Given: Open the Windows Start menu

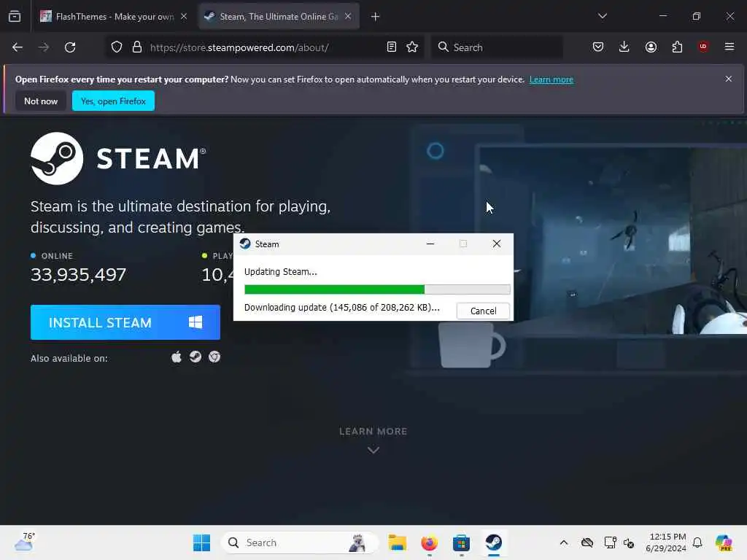Looking at the screenshot, I should tap(201, 542).
